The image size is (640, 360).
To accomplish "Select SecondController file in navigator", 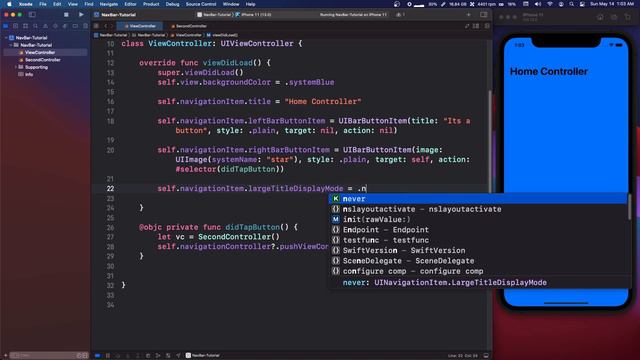I will (43, 60).
